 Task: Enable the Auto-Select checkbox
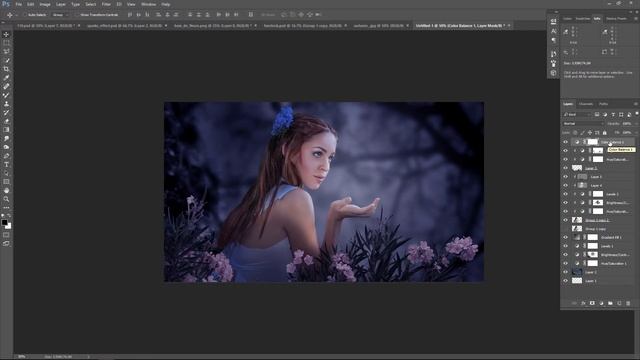pos(24,15)
